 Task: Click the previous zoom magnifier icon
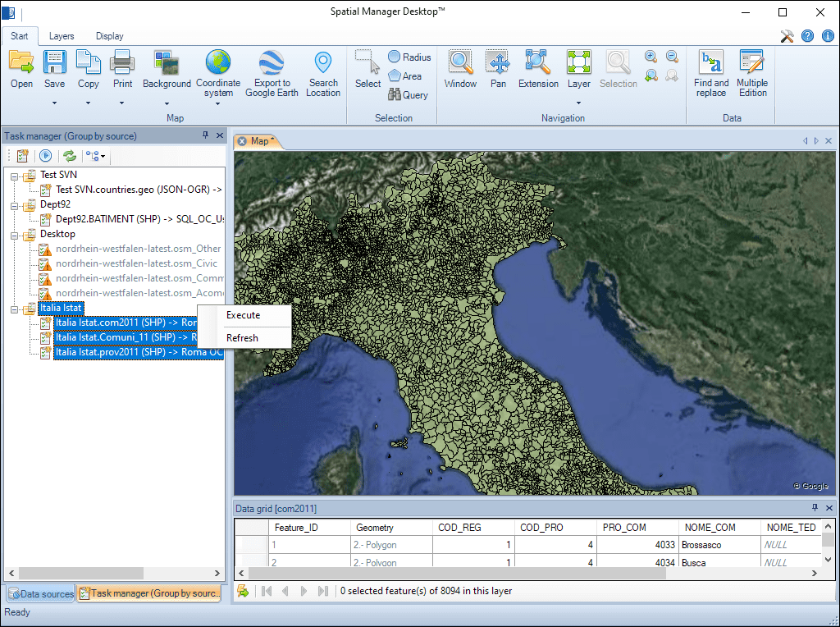pos(651,76)
